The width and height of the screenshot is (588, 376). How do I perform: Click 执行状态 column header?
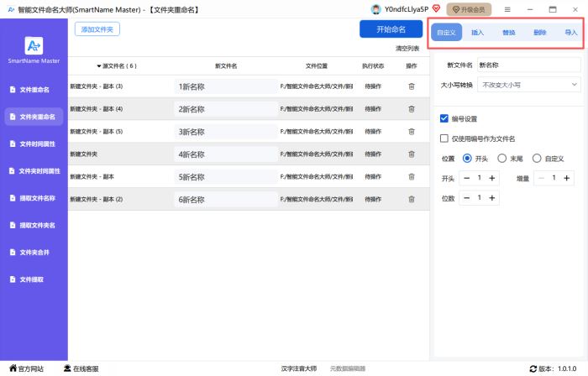tap(373, 66)
